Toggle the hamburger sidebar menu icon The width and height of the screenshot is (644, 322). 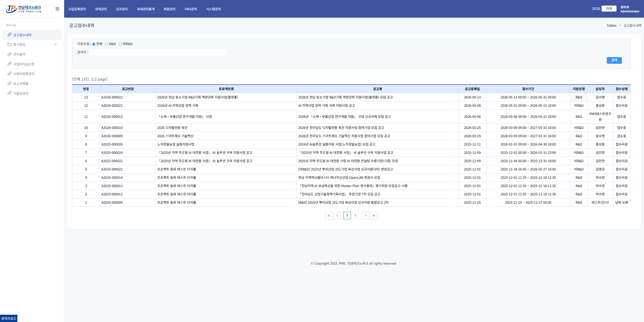(x=57, y=9)
